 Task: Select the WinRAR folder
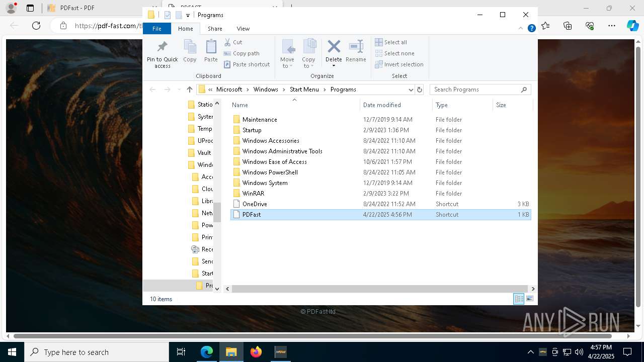pyautogui.click(x=380, y=194)
